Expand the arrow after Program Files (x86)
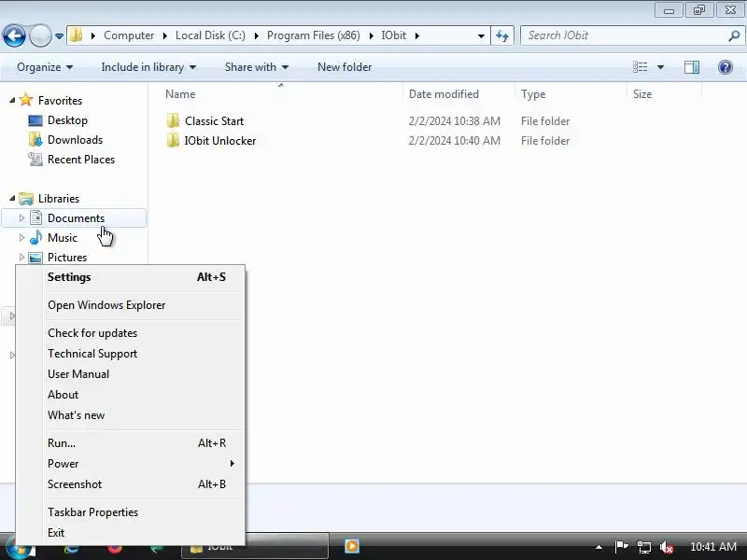The height and width of the screenshot is (560, 747). (371, 35)
